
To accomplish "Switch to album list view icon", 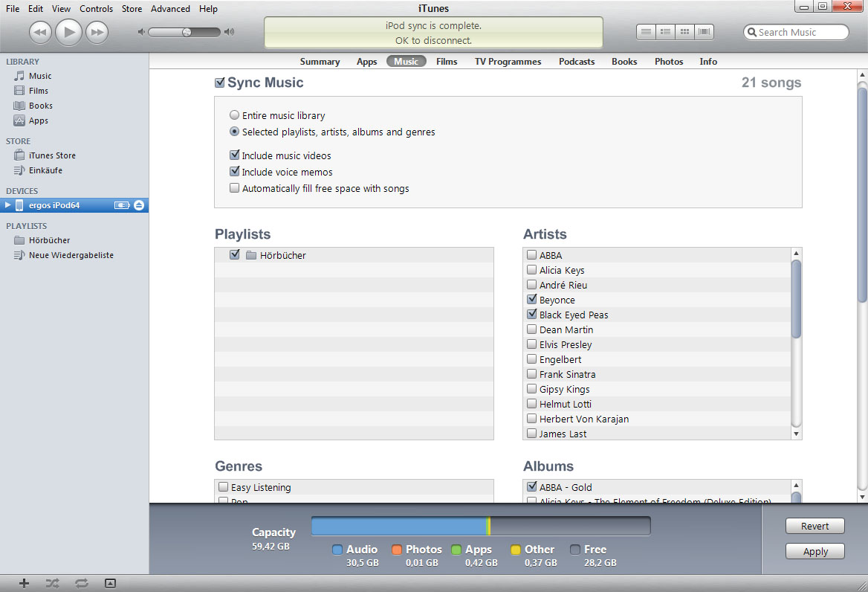I will tap(665, 32).
